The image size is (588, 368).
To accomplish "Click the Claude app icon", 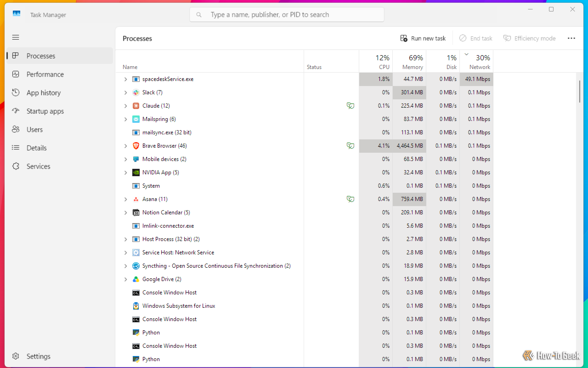I will [x=136, y=106].
